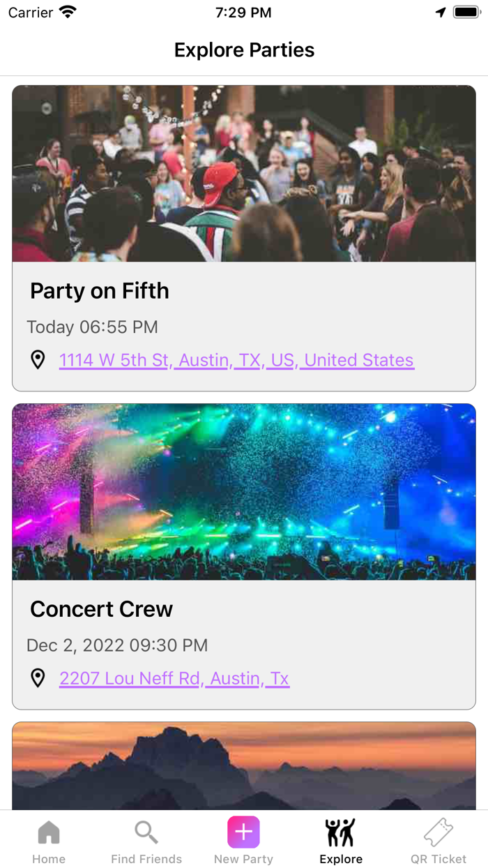Open the 1114 W 5th St address link

pos(236,360)
